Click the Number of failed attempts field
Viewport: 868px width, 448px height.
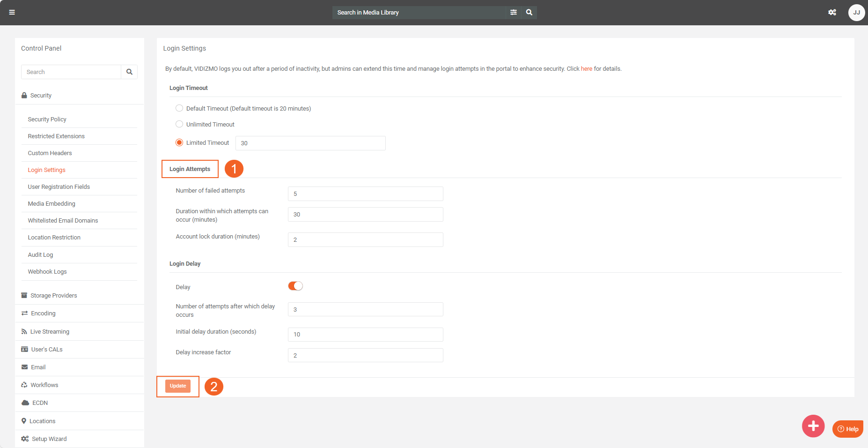365,194
